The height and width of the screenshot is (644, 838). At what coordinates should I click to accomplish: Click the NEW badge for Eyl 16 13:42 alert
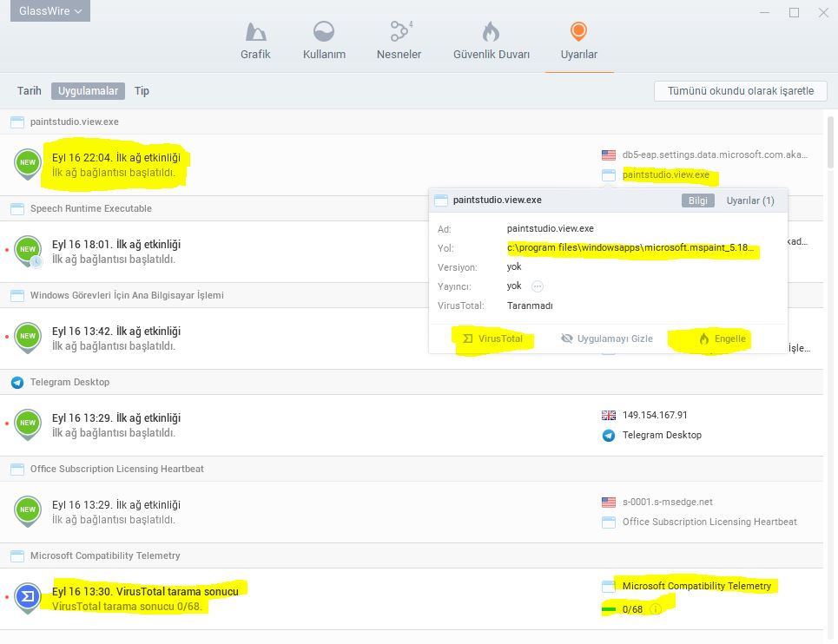(x=28, y=337)
